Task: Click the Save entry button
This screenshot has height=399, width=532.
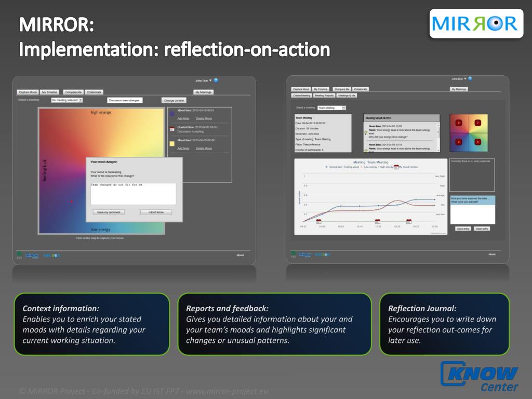Action: pyautogui.click(x=463, y=229)
